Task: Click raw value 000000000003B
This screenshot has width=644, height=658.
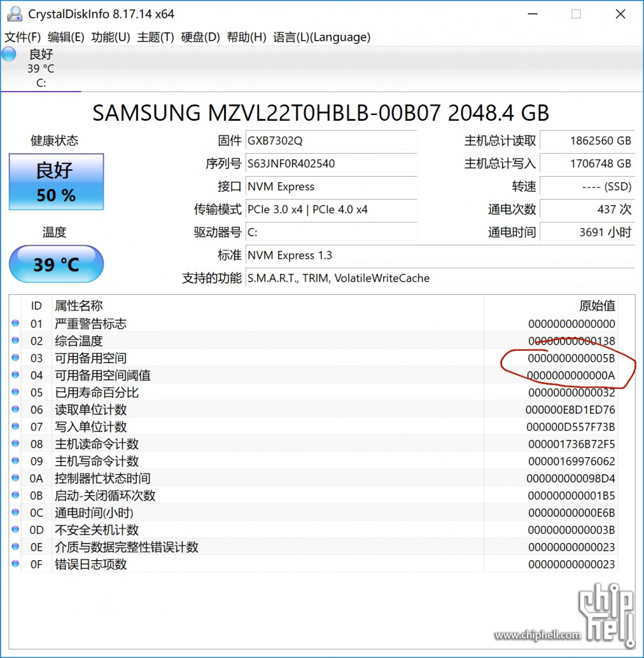Action: [572, 531]
